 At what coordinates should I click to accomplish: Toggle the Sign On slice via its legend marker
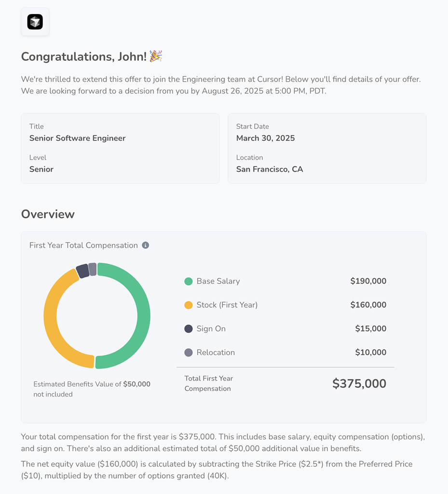coord(188,329)
